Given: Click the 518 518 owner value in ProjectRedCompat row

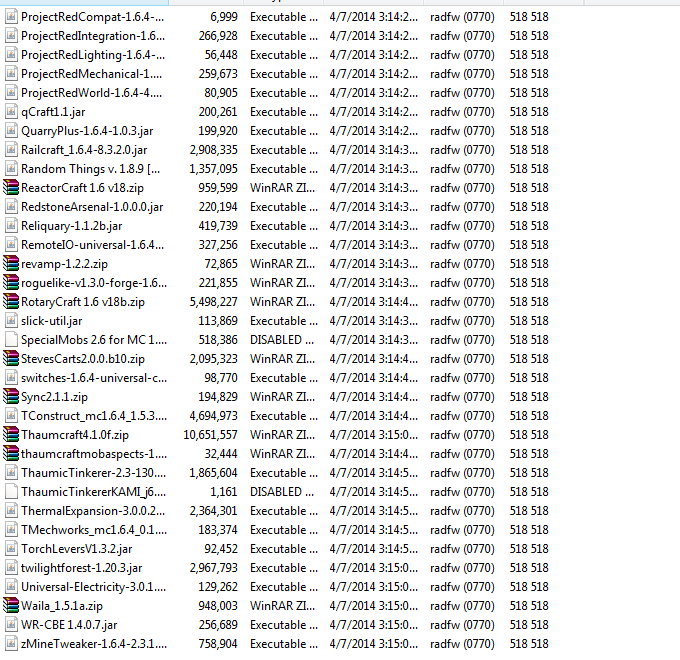Looking at the screenshot, I should [529, 16].
